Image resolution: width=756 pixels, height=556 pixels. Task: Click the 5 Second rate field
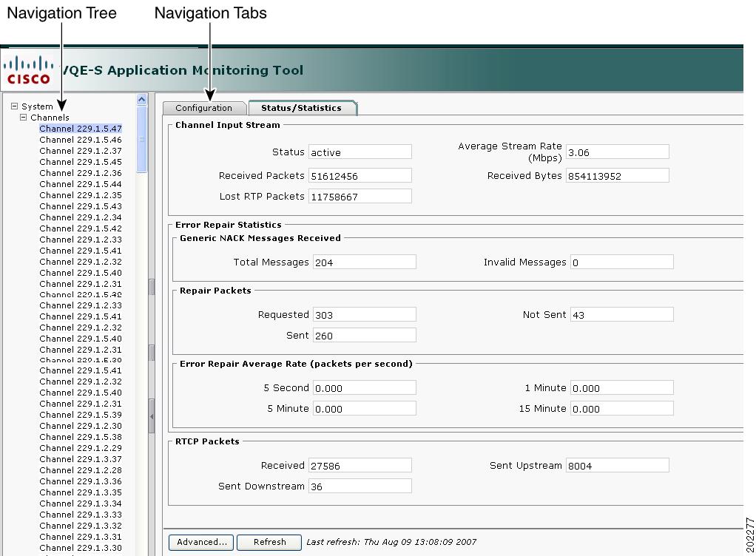click(x=365, y=388)
